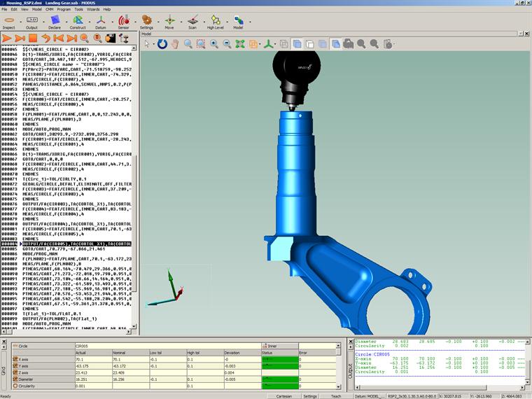532x399 pixels.
Task: Click the probe sensor icon in program toolbar
Action: click(x=123, y=38)
